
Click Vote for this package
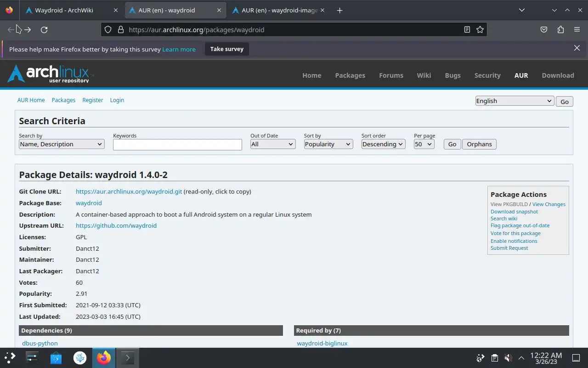pyautogui.click(x=515, y=233)
